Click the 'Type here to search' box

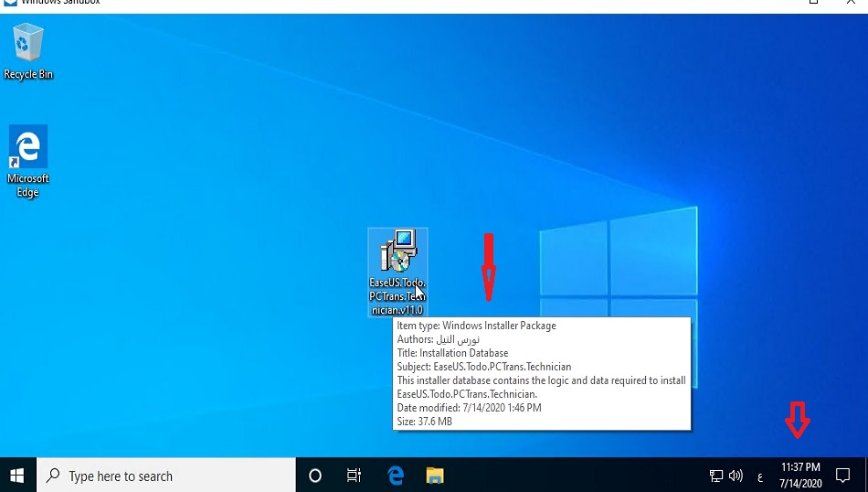pyautogui.click(x=166, y=476)
